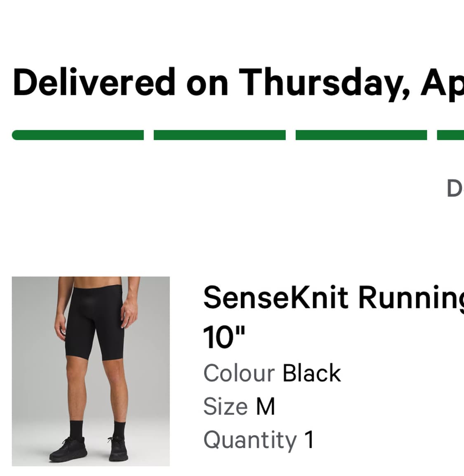Click the "Size" label
Image resolution: width=464 pixels, height=476 pixels.
click(226, 406)
